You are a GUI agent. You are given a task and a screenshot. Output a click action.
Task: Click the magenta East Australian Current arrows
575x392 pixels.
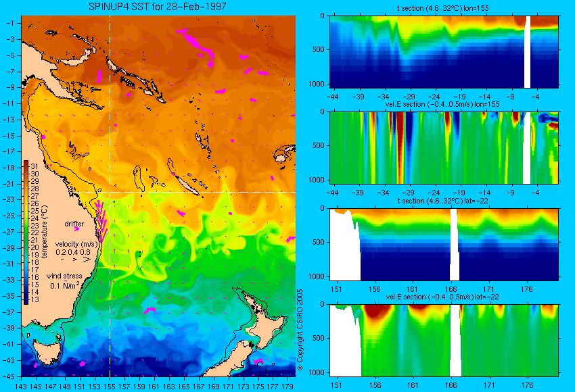click(x=101, y=221)
